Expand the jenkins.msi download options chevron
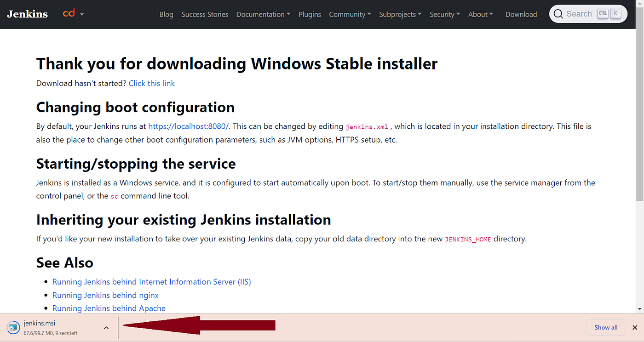 [106, 327]
